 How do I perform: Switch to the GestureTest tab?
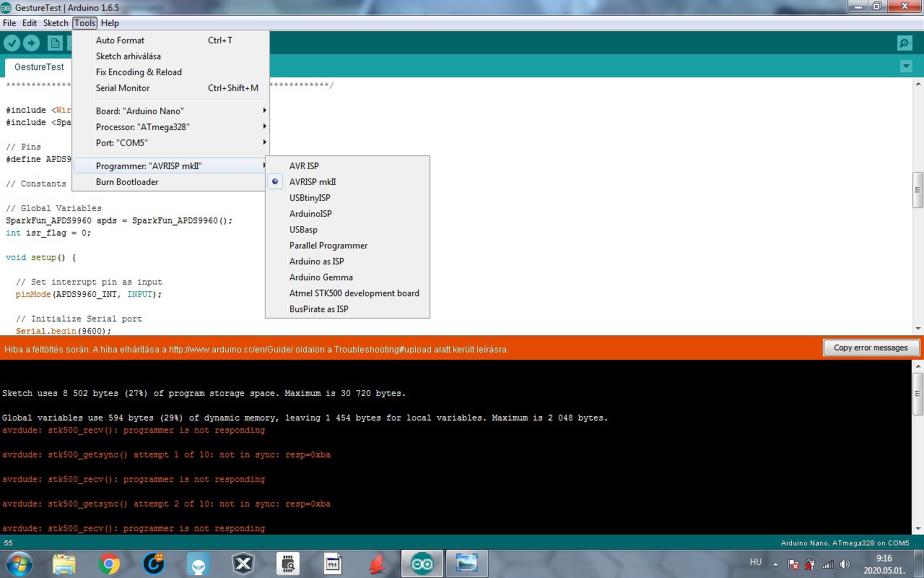[39, 67]
